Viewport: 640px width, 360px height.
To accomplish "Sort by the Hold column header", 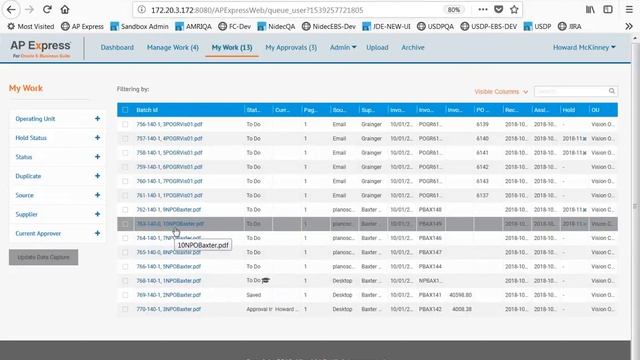I will coord(569,110).
